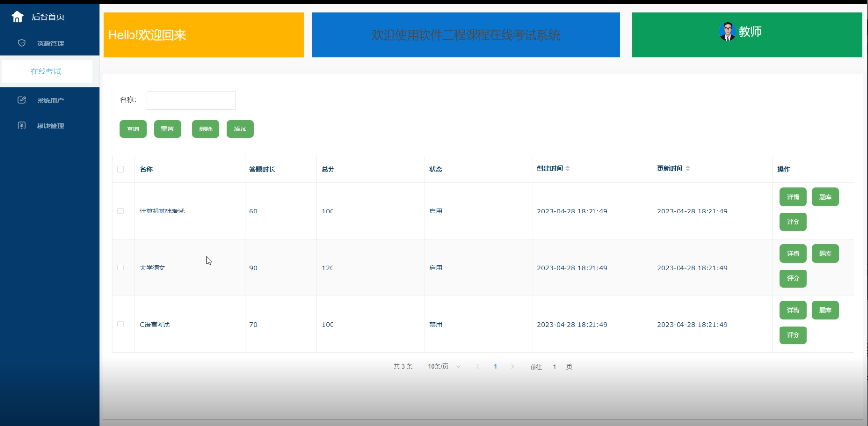Sort by the 更新时间 column arrows

click(x=687, y=168)
